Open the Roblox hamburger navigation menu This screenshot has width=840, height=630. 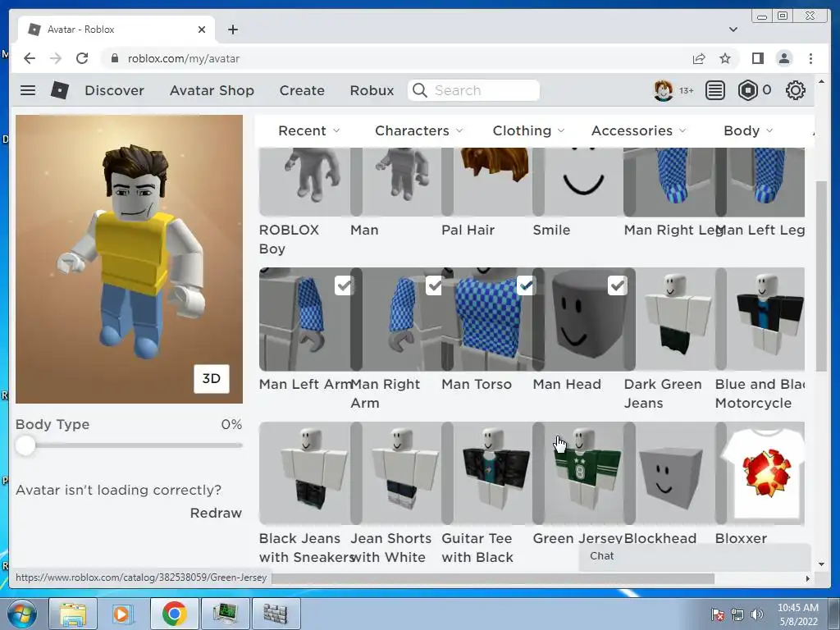(x=28, y=90)
